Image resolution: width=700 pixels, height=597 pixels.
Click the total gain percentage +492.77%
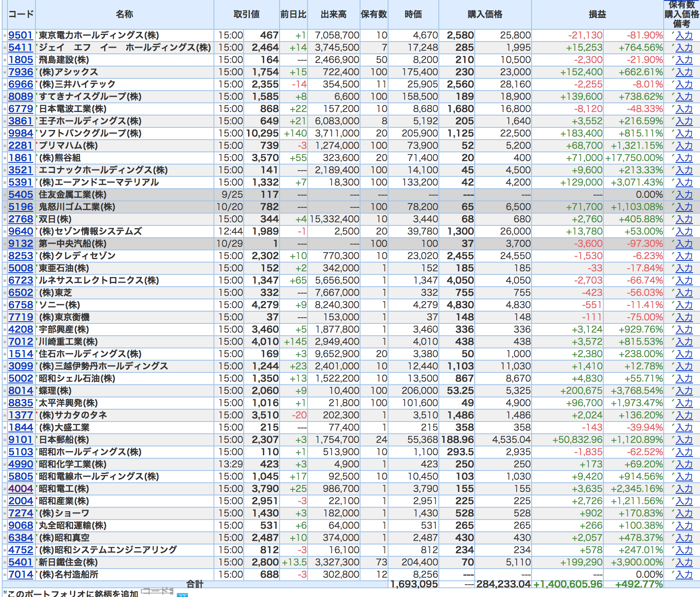639,584
